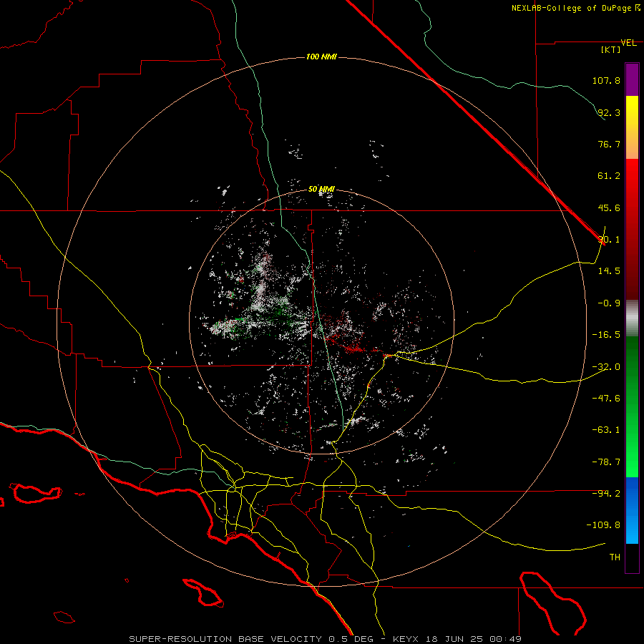The height and width of the screenshot is (644, 644).
Task: Click the 100 NMI range ring label
Action: (x=321, y=57)
